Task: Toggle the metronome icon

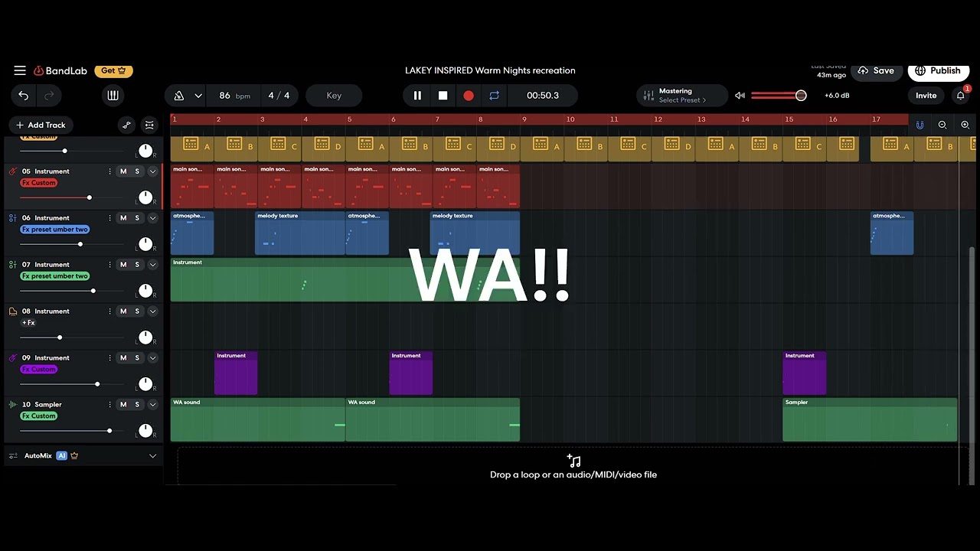Action: tap(179, 96)
